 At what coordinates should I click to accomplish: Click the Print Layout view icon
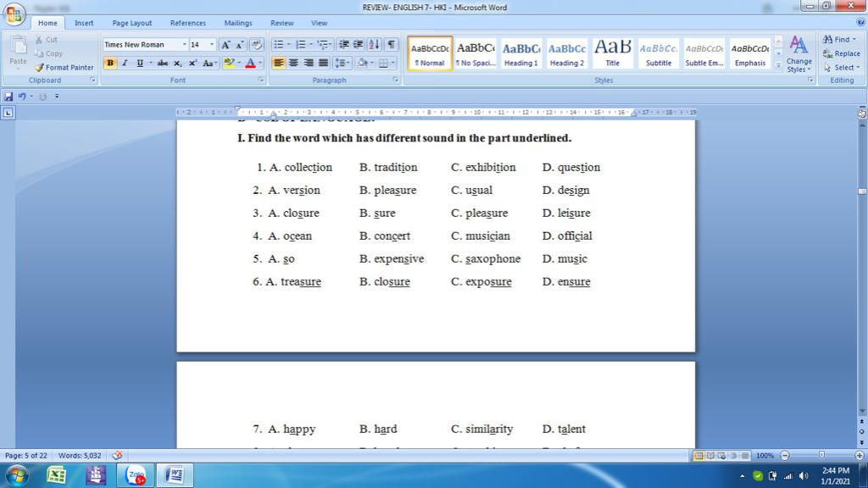coord(698,455)
